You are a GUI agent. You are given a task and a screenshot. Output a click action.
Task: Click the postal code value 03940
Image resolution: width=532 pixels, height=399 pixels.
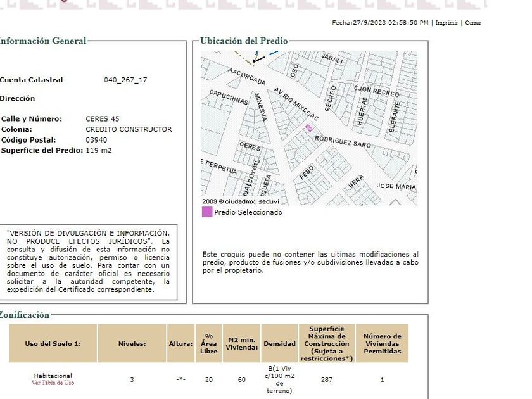pos(96,140)
